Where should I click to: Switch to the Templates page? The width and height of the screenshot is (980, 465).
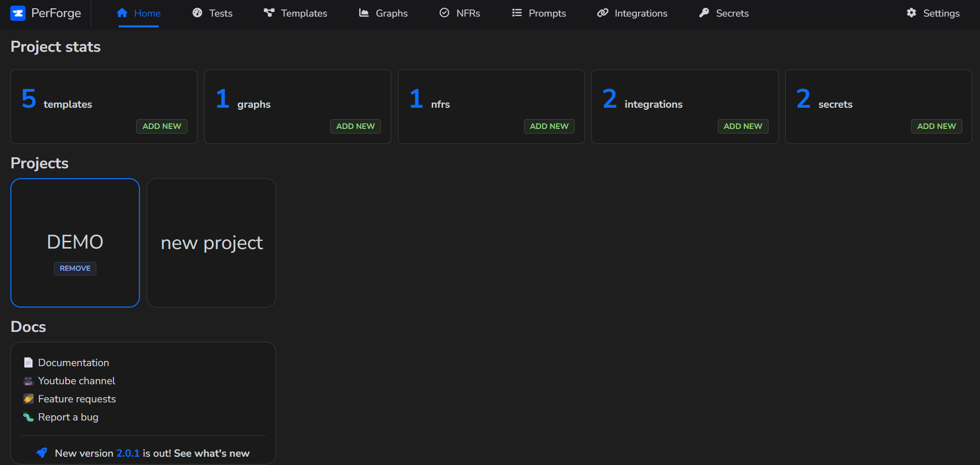click(295, 13)
